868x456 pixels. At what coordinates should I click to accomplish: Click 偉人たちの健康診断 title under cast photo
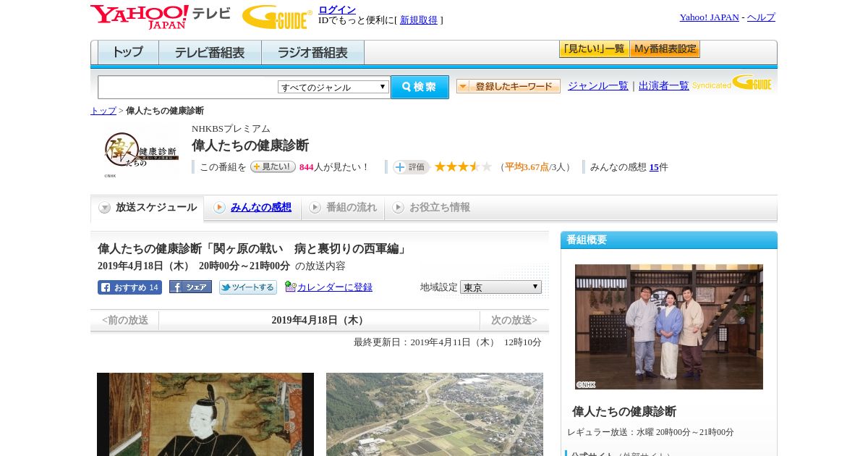coord(624,411)
